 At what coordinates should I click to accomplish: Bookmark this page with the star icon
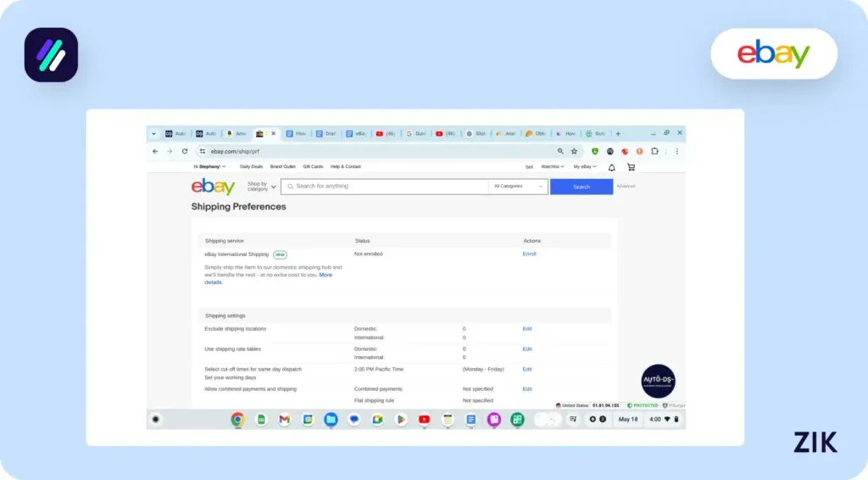coord(574,151)
